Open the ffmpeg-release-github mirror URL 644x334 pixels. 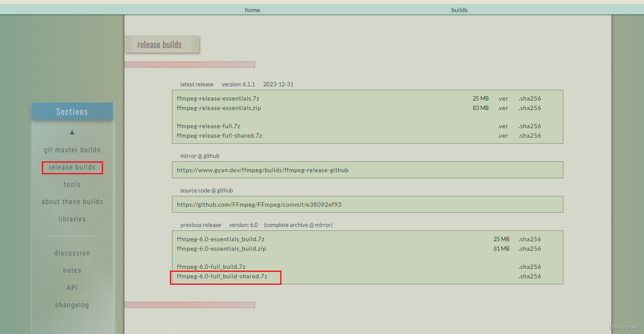263,170
